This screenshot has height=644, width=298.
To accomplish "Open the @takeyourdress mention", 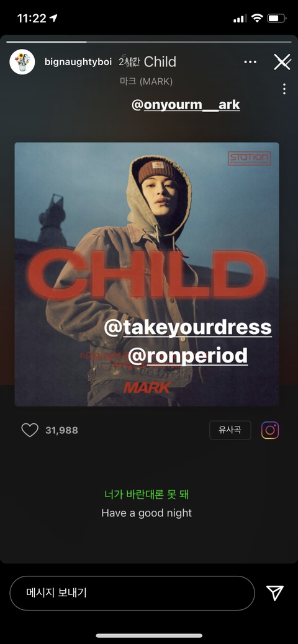I will click(x=188, y=327).
